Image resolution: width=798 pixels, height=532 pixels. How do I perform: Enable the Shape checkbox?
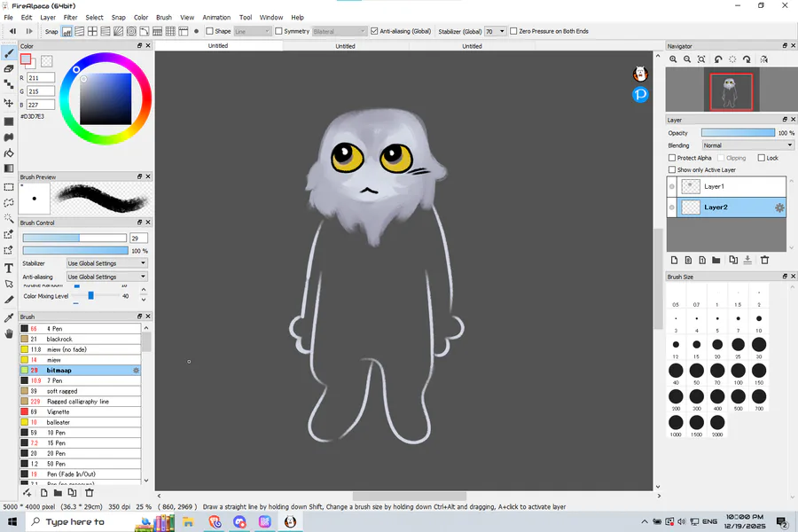(x=209, y=31)
